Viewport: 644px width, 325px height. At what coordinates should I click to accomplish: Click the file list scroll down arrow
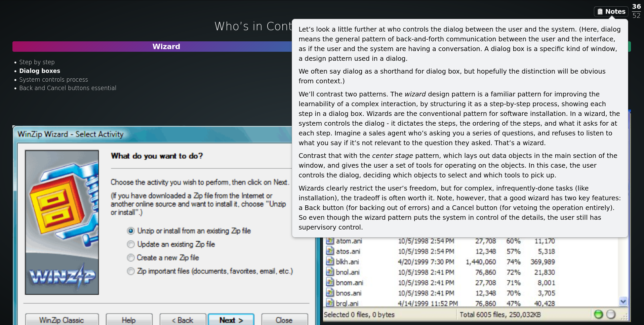tap(623, 301)
